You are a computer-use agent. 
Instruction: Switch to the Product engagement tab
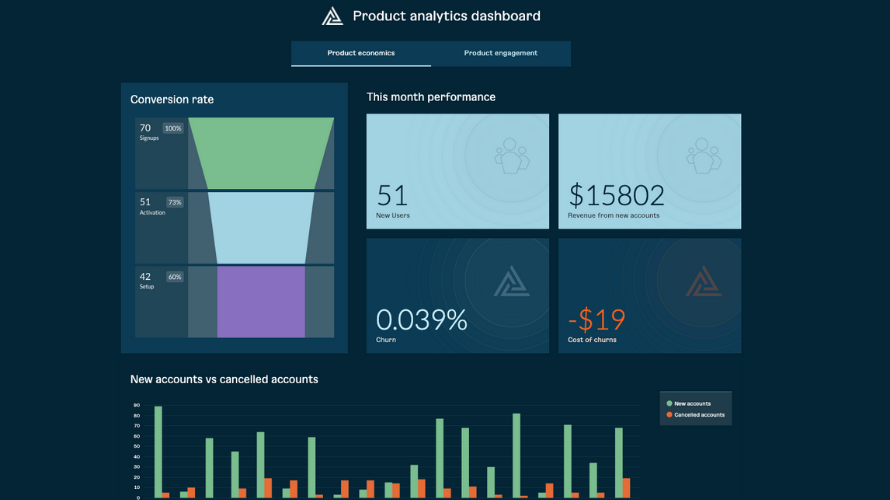[501, 53]
